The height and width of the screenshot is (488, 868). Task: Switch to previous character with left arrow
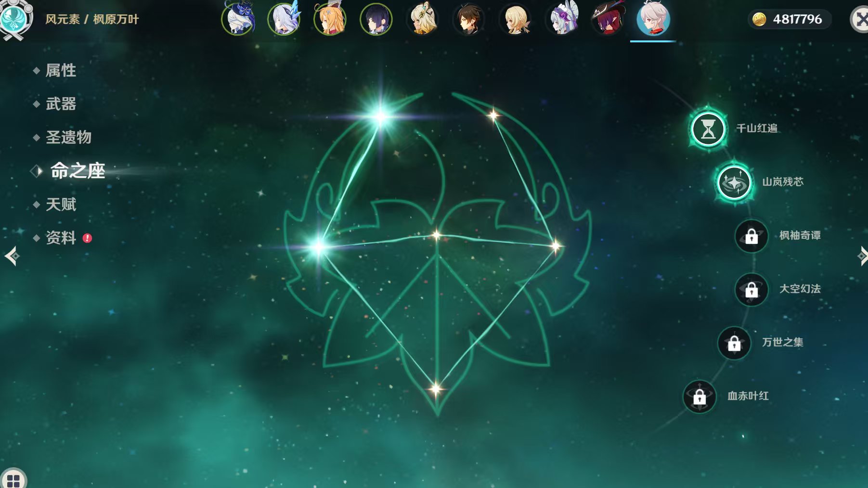pyautogui.click(x=12, y=256)
